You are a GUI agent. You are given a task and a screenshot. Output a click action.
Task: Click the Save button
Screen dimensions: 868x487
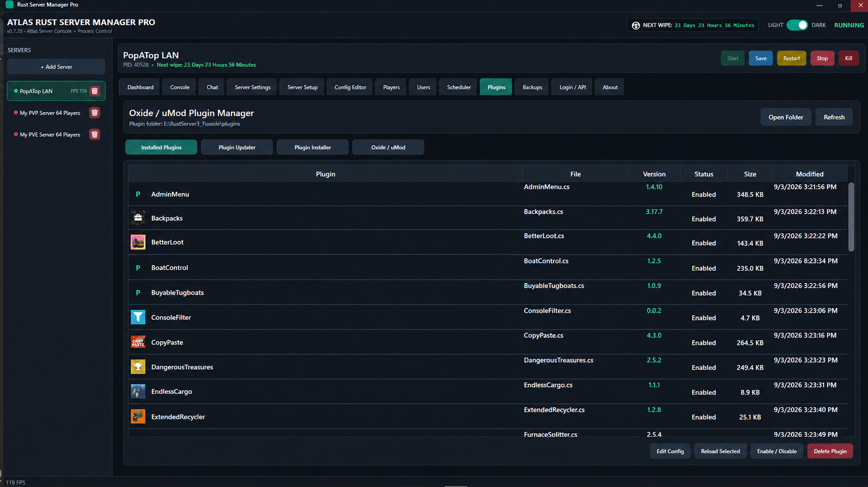[x=761, y=58]
